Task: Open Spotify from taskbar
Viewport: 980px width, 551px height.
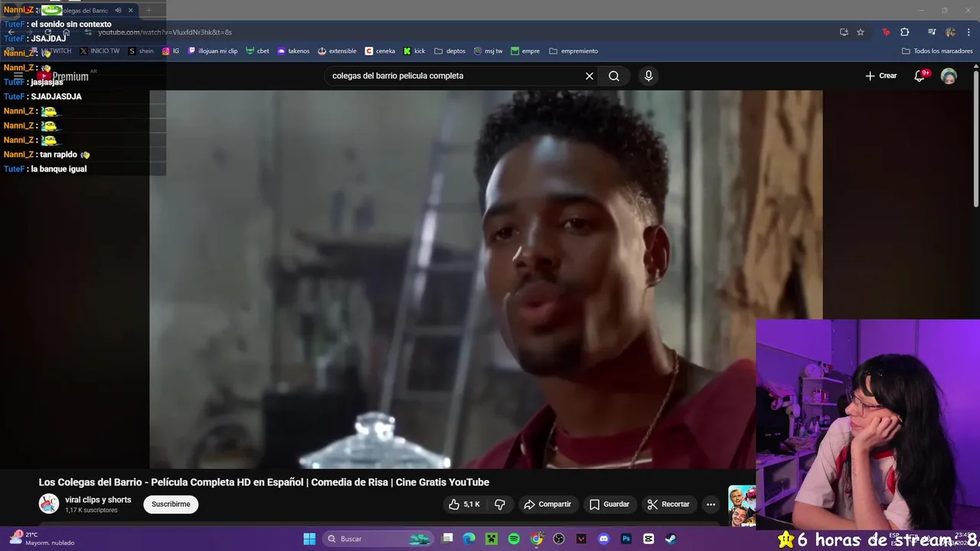Action: 514,539
